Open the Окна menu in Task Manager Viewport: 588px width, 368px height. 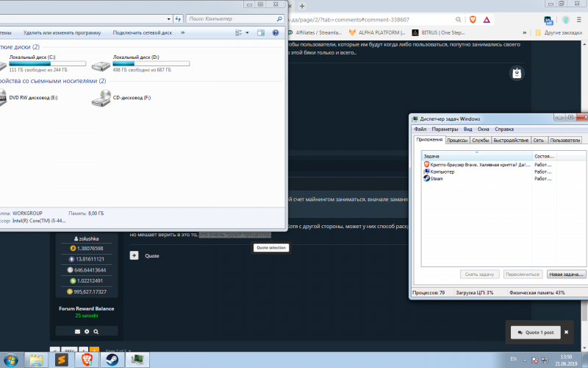tap(483, 130)
